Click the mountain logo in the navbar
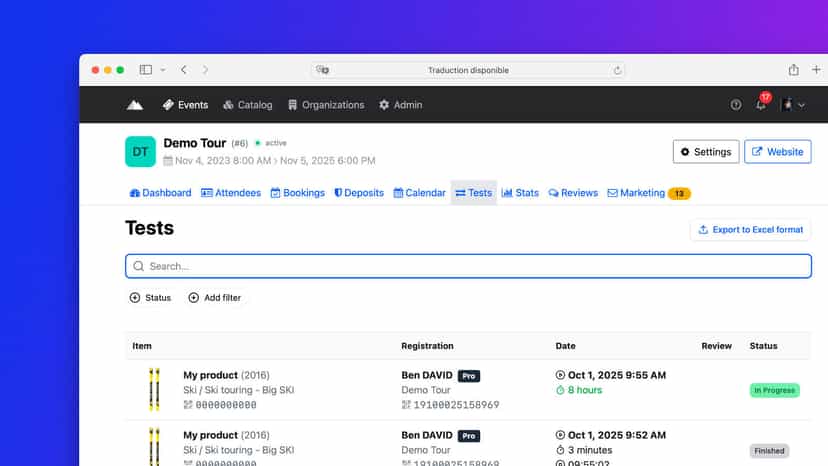 135,105
